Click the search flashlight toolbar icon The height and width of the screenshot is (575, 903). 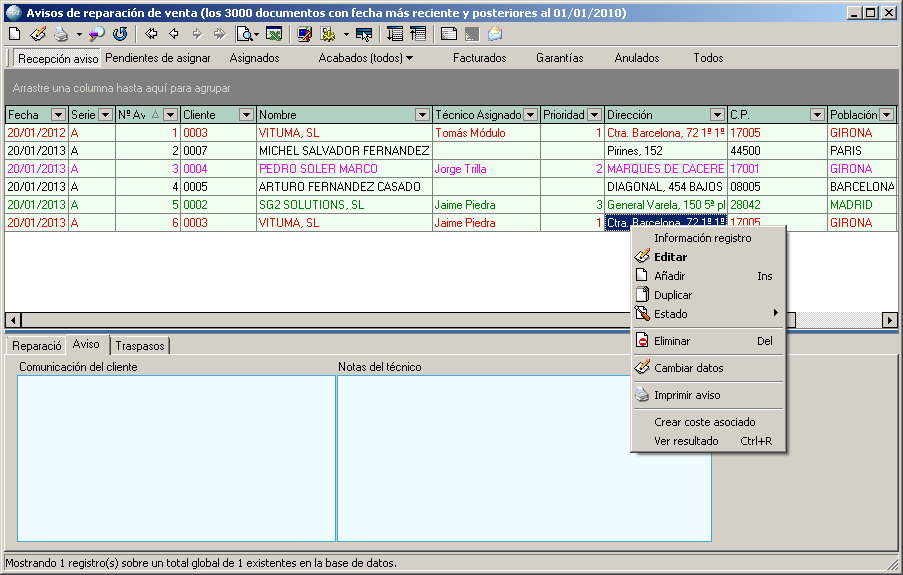pos(96,34)
